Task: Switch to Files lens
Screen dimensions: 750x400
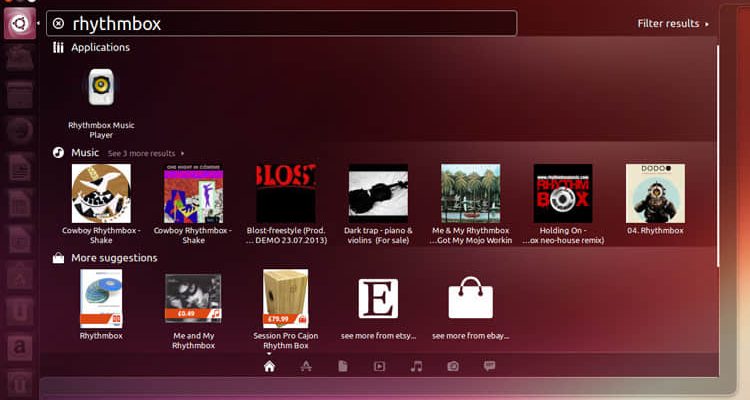Action: pos(343,367)
